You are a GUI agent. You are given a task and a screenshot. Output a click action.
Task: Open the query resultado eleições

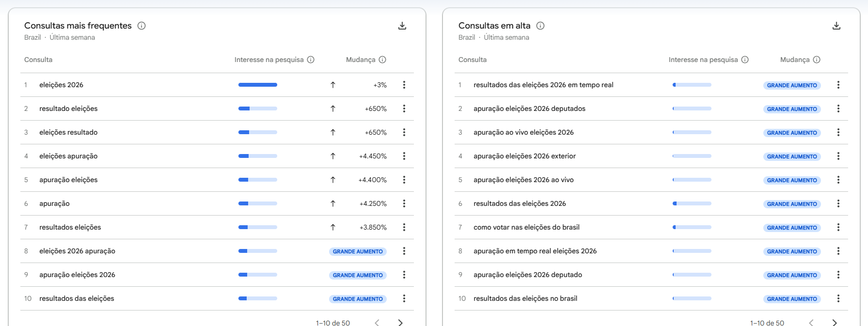coord(68,109)
